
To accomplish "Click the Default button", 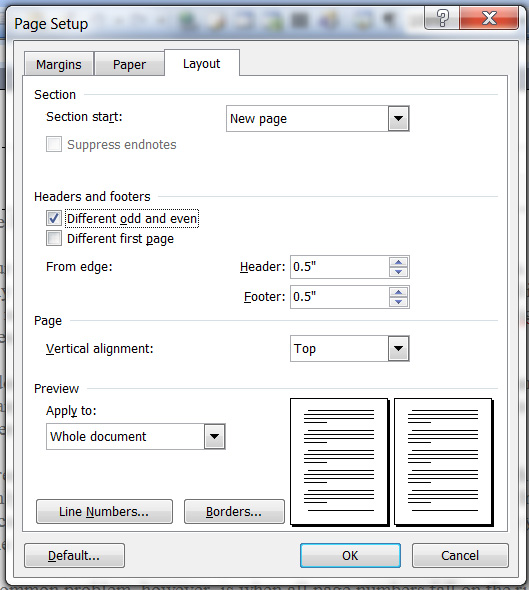I will click(x=74, y=555).
